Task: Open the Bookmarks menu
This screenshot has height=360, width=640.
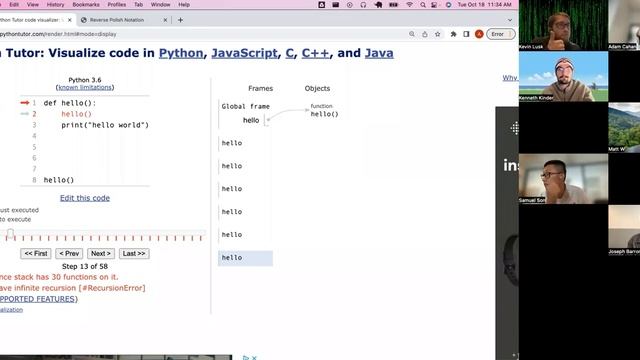Action: tap(86, 4)
